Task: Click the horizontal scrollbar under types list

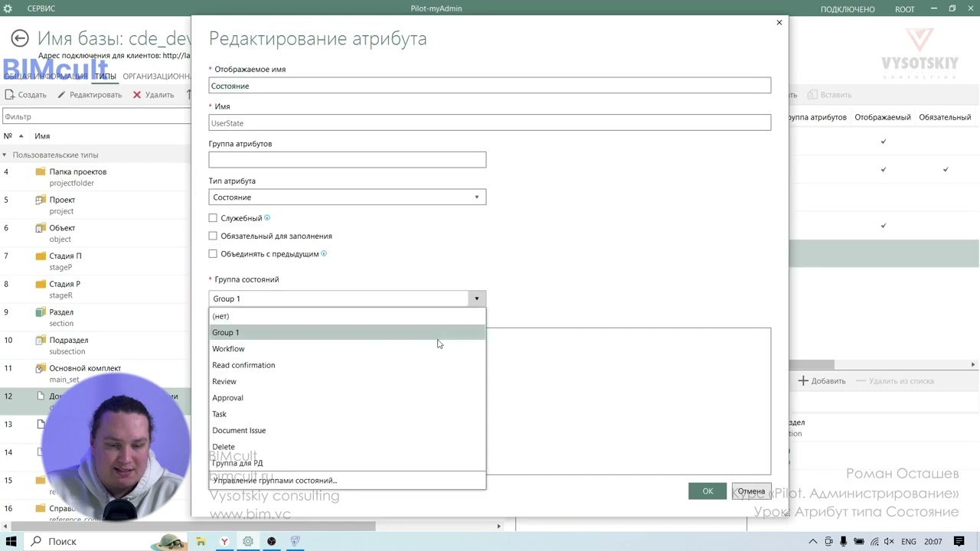Action: pos(191,526)
